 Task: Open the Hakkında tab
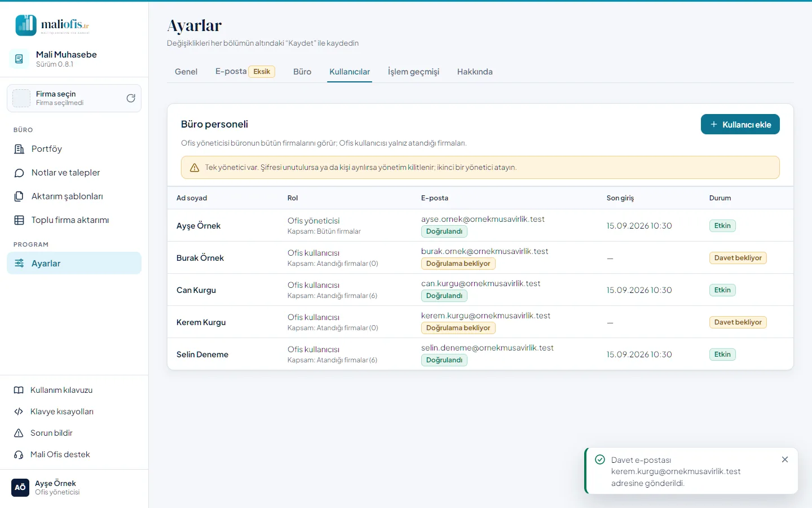[475, 72]
